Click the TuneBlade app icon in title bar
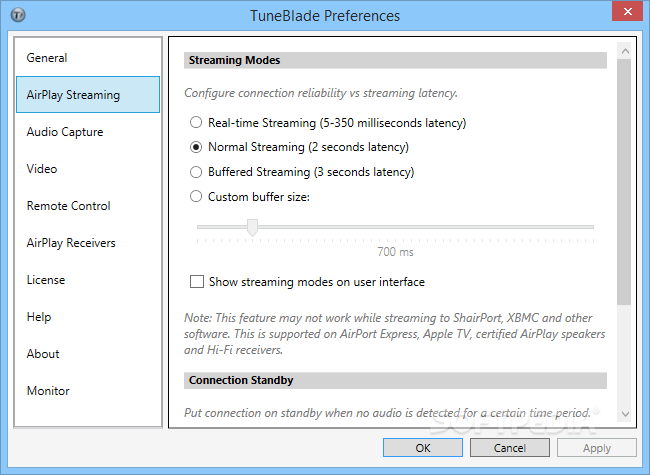The image size is (650, 475). [x=18, y=15]
